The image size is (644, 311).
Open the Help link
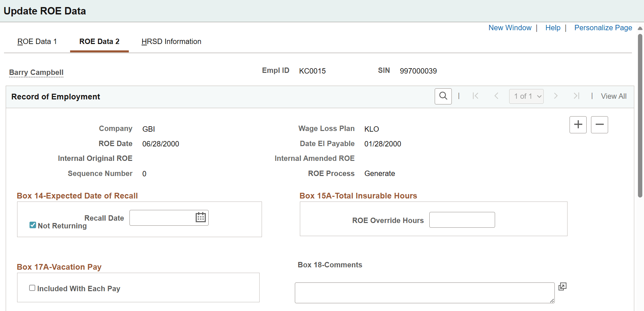coord(553,28)
